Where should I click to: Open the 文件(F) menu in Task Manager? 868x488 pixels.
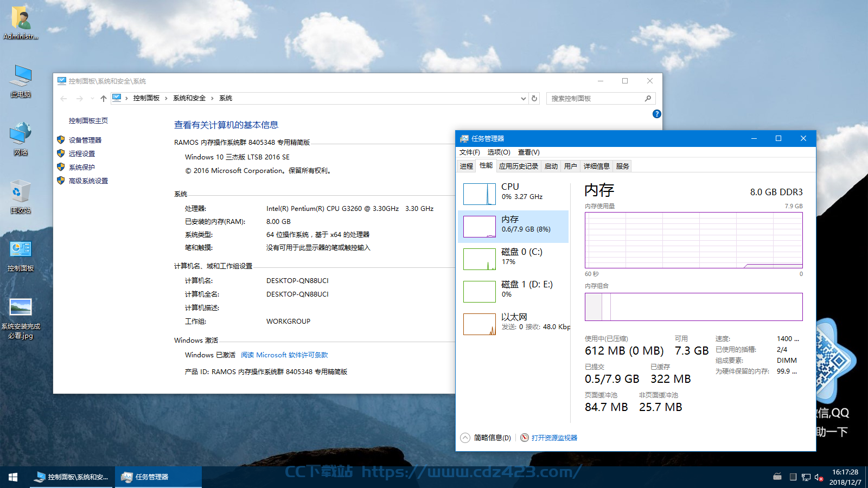tap(470, 152)
